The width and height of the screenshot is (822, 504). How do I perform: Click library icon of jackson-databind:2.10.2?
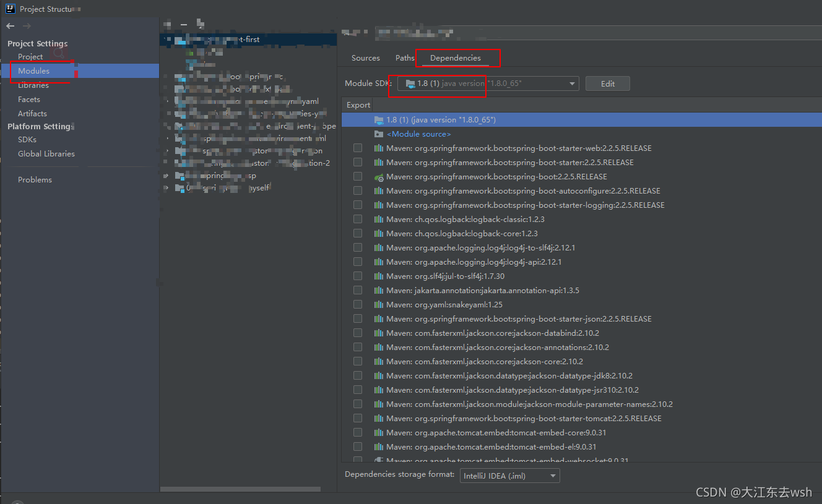[379, 333]
